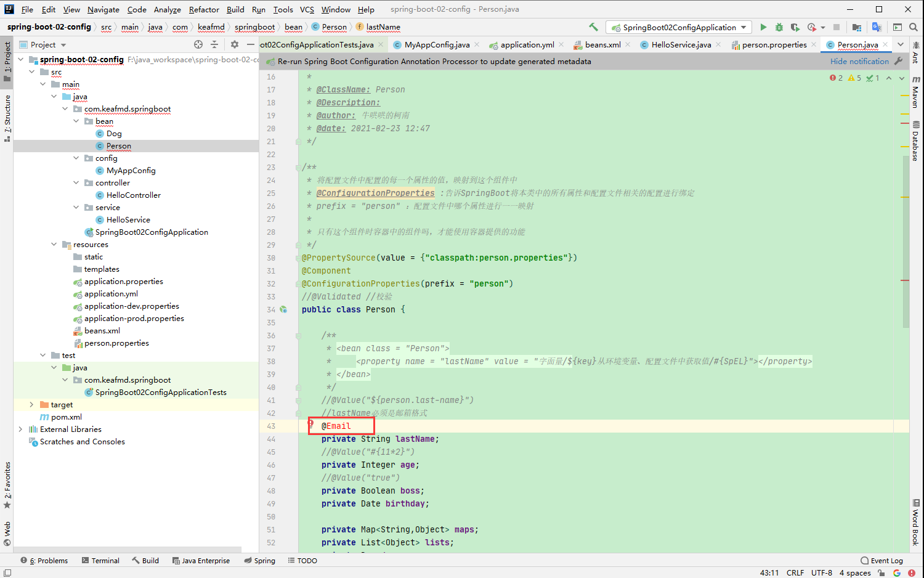Show hidden editor tabs chevron
The width and height of the screenshot is (924, 578).
[901, 44]
